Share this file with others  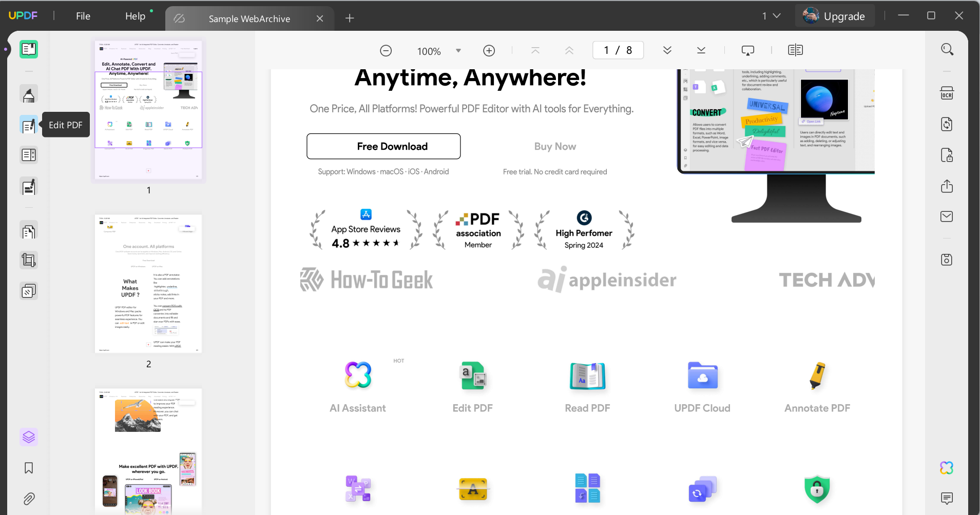point(947,186)
